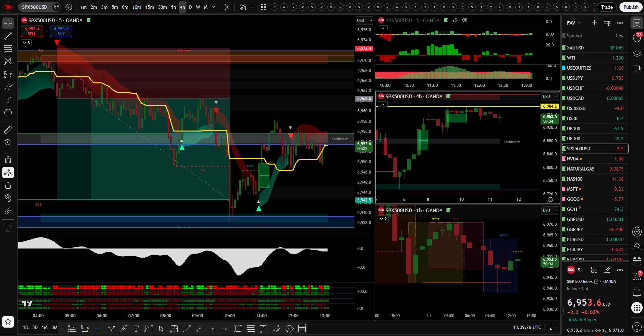The image size is (644, 336).
Task: Click the 13:09:26 UTC timezone clock
Action: (x=527, y=327)
